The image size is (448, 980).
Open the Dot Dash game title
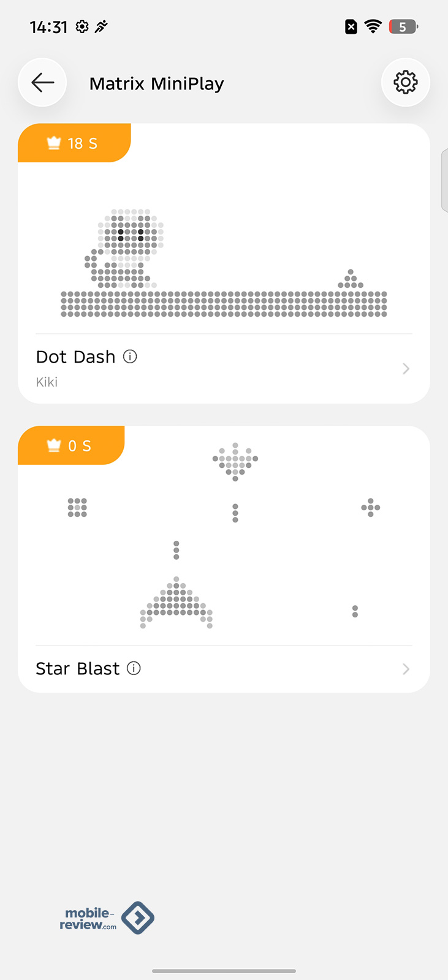(76, 357)
